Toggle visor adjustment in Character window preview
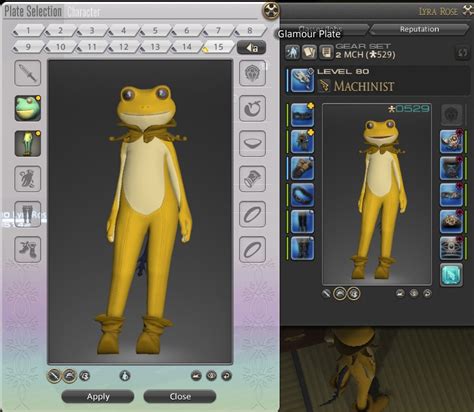474x412 pixels. 354,293
